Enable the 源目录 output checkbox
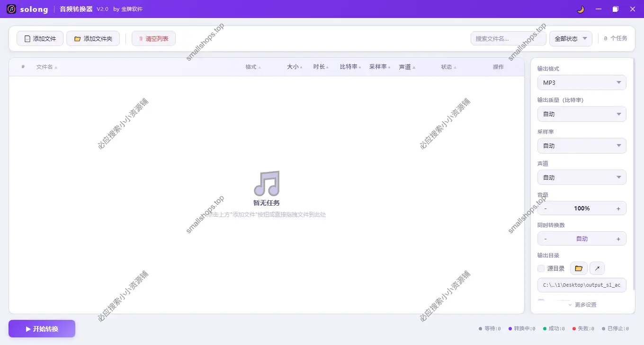 [541, 268]
